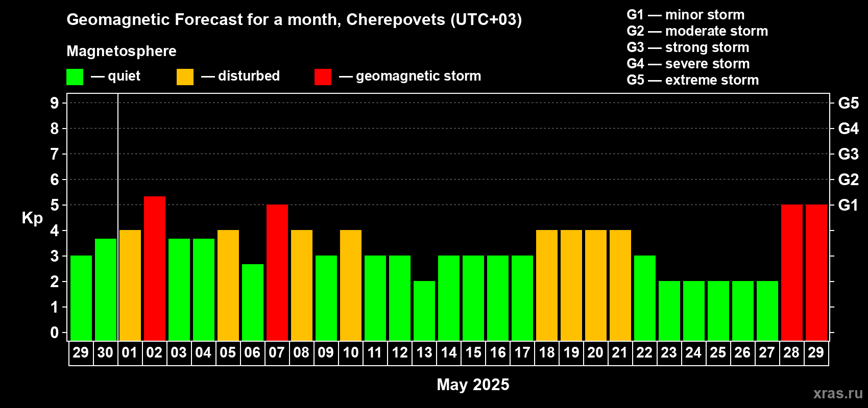Click the green bar for day 11
This screenshot has height=408, width=868.
[x=375, y=298]
